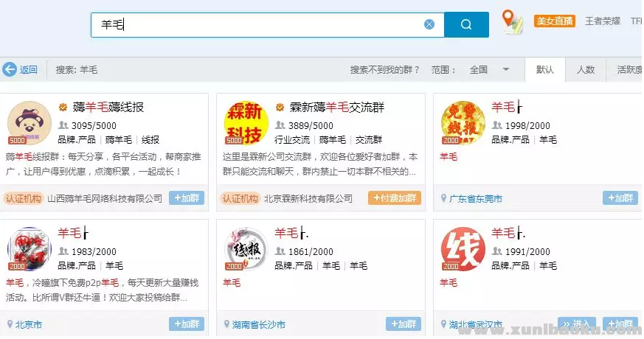Sort results by 人数 tab
Image resolution: width=644 pixels, height=339 pixels.
[x=586, y=70]
